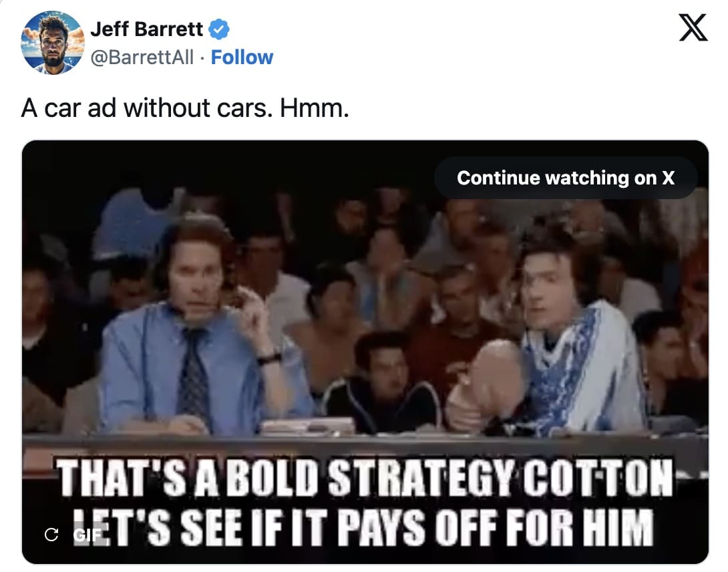Open the dodgeball commentators GIF thumbnail
This screenshot has height=572, width=728.
tap(365, 351)
